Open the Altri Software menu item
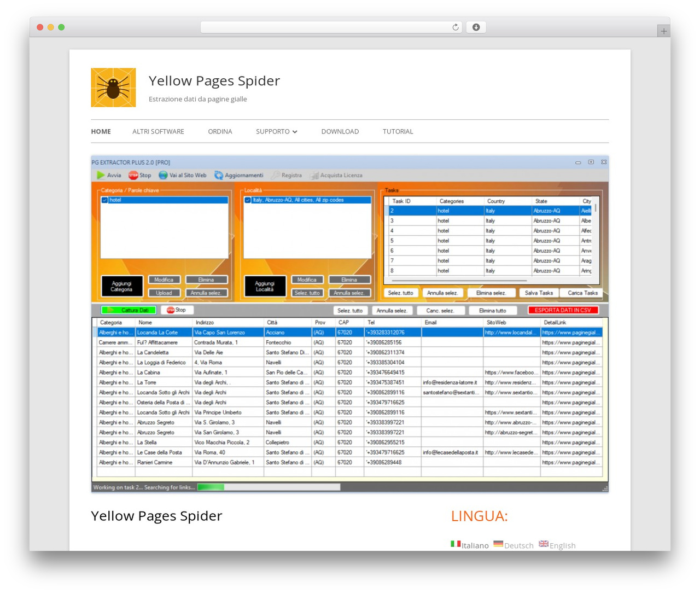 click(158, 131)
